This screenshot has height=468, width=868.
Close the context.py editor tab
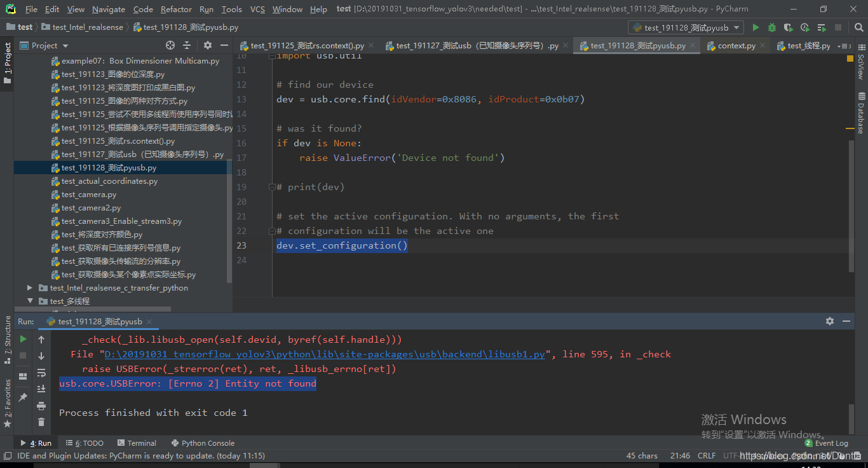click(763, 46)
